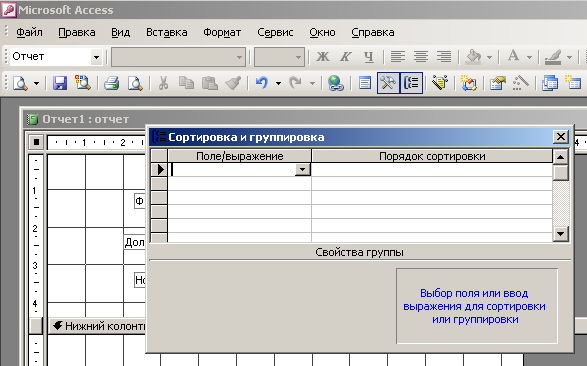Open the Отчет object dropdown
The width and height of the screenshot is (587, 366).
point(96,57)
